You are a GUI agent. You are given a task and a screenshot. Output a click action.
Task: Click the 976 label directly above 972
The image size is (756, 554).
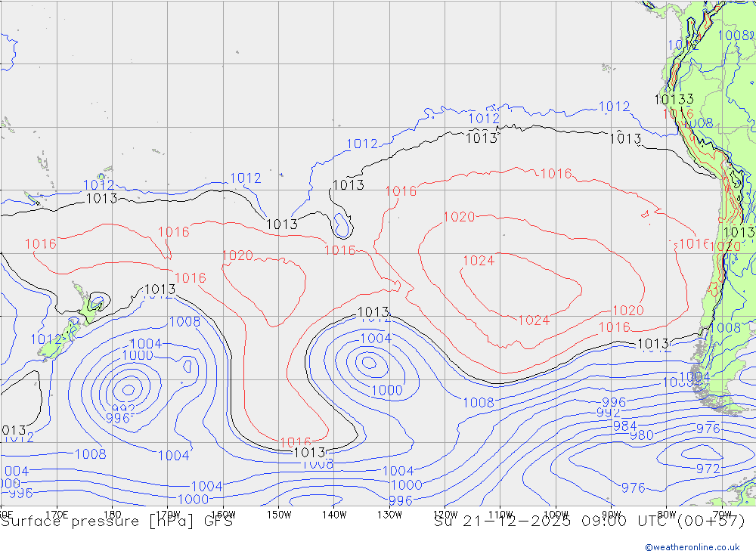(708, 428)
